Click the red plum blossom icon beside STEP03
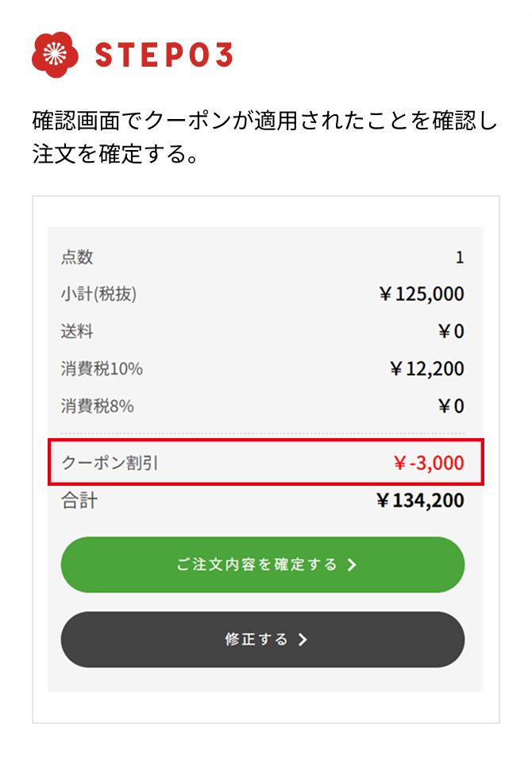 pyautogui.click(x=54, y=53)
